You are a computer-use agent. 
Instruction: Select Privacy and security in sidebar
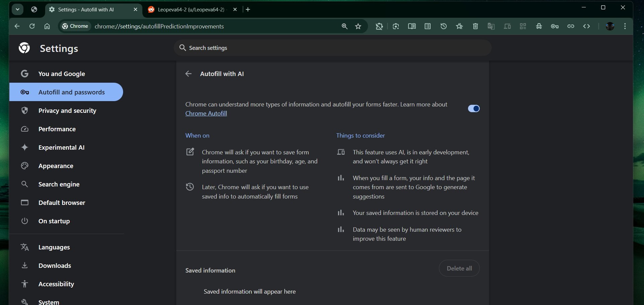point(67,110)
